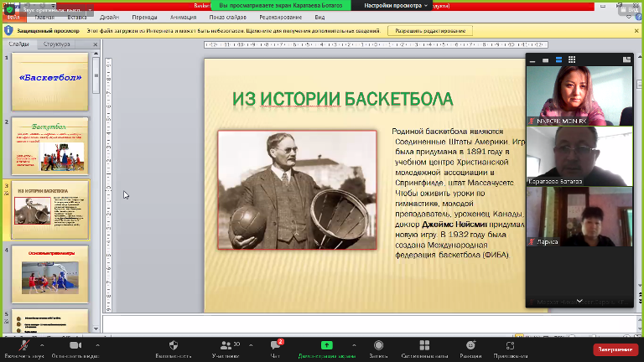Toggle the Original sound: off button
Image resolution: width=644 pixels, height=362 pixels.
(52, 9)
